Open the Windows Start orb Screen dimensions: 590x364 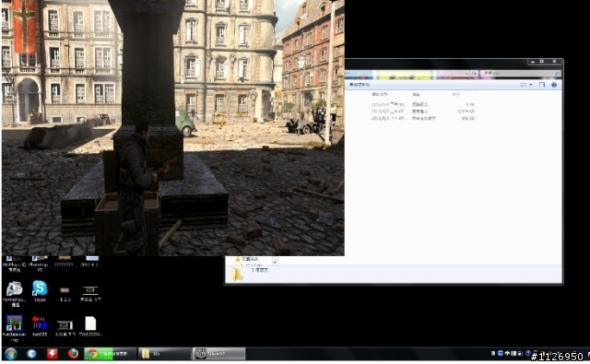10,354
